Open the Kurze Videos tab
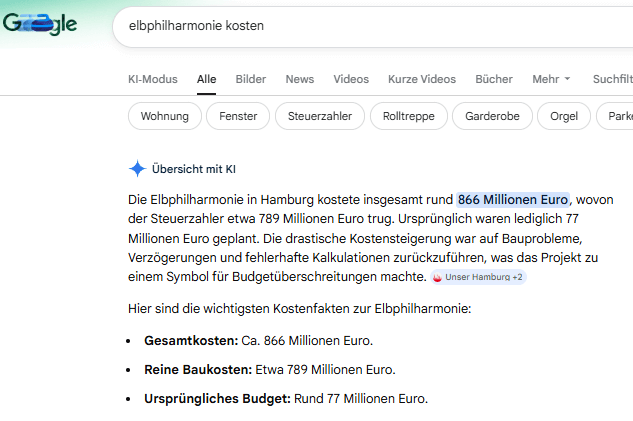633x421 pixels. tap(422, 79)
